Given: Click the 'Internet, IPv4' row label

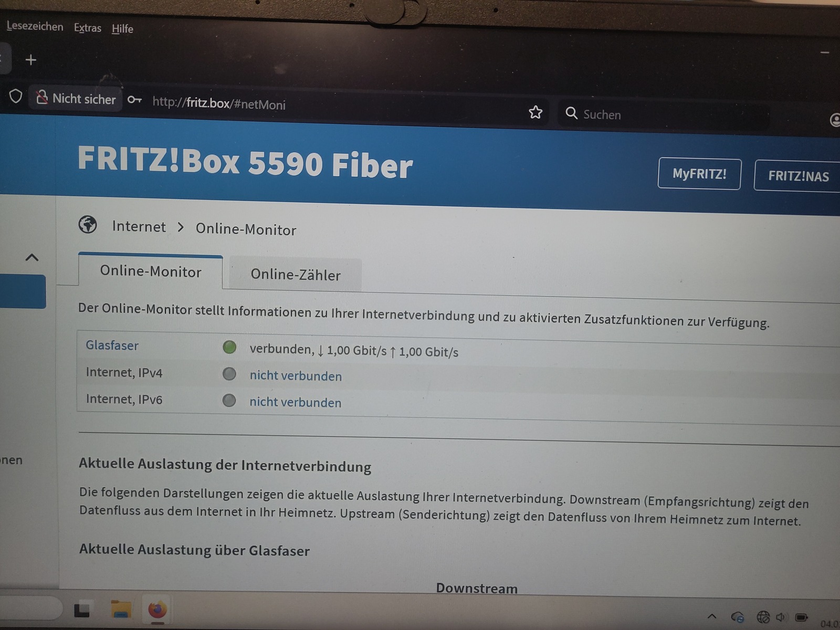Looking at the screenshot, I should [124, 372].
